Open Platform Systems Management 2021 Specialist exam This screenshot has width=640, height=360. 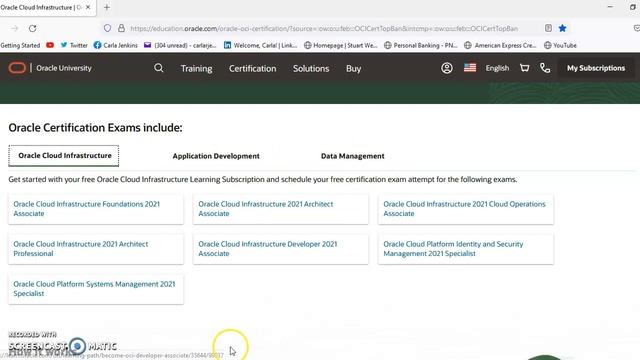click(x=96, y=289)
